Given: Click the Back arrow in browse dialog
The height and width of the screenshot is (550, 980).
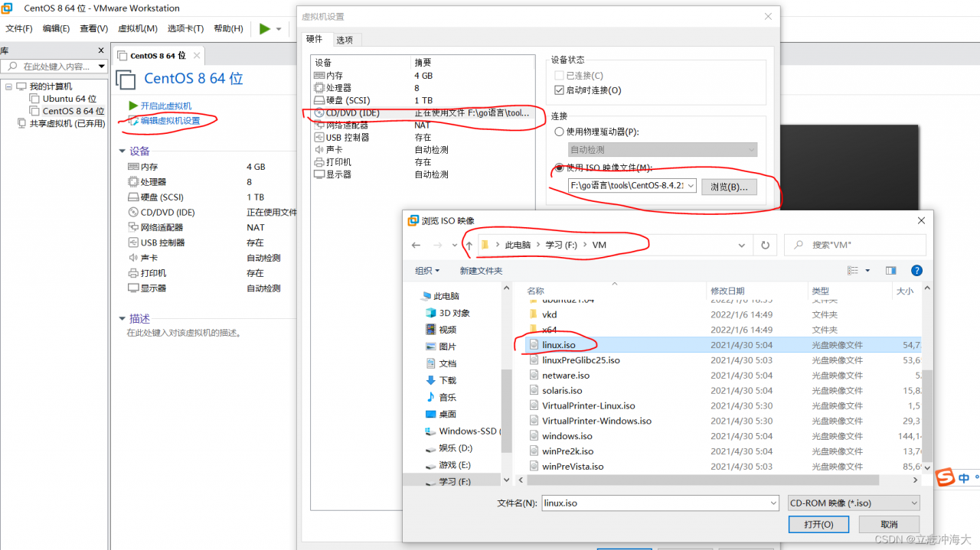Looking at the screenshot, I should pos(416,245).
